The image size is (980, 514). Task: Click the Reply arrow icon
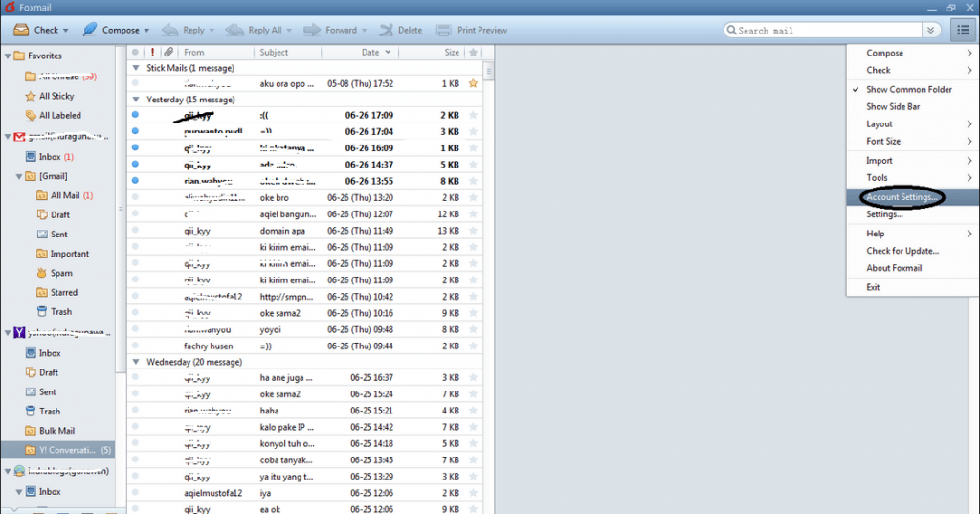[169, 30]
